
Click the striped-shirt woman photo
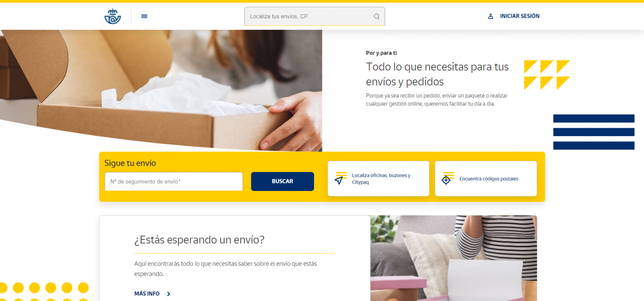click(454, 258)
